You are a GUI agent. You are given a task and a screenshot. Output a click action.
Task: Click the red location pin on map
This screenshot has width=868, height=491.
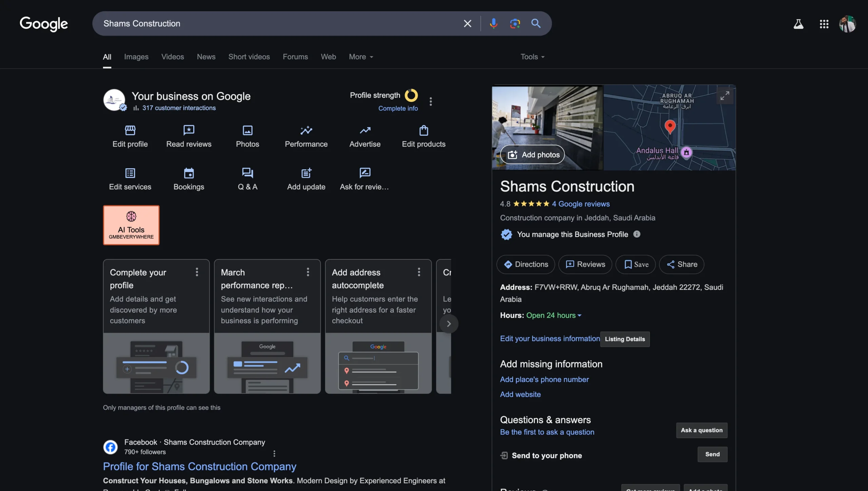pos(670,127)
